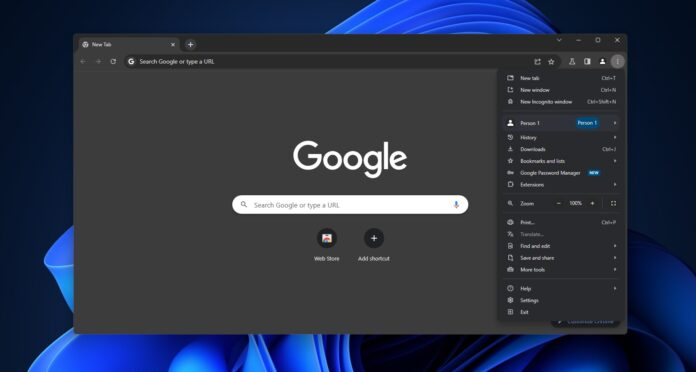Click the profile avatar toolbar icon
Viewport: 696px width, 372px height.
click(x=602, y=62)
